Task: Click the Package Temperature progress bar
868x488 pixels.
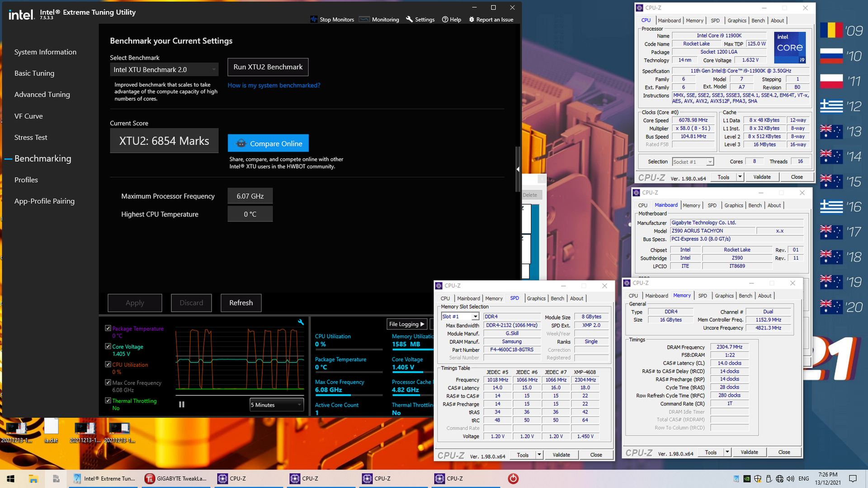Action: pyautogui.click(x=349, y=373)
